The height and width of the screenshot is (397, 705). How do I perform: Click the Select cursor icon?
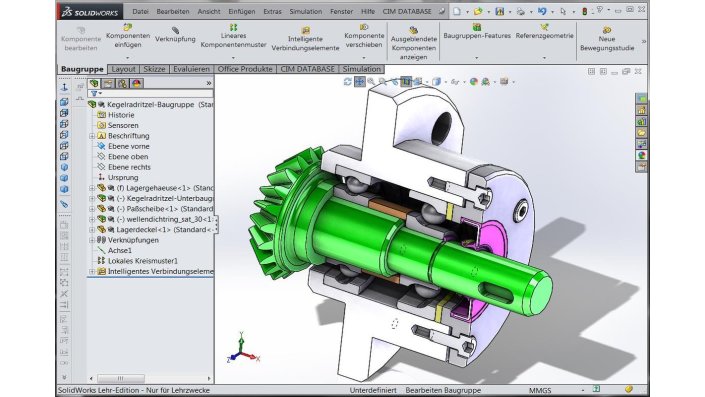(563, 11)
